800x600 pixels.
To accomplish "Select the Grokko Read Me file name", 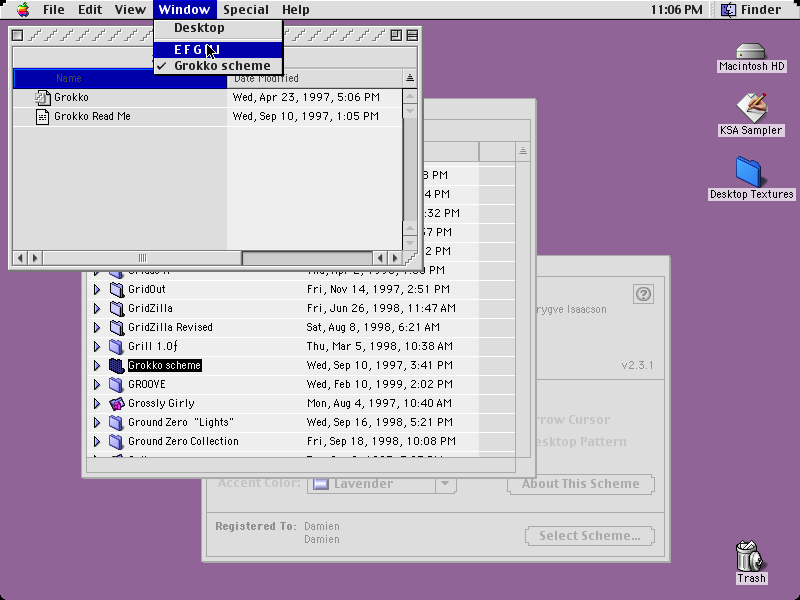I will click(92, 116).
